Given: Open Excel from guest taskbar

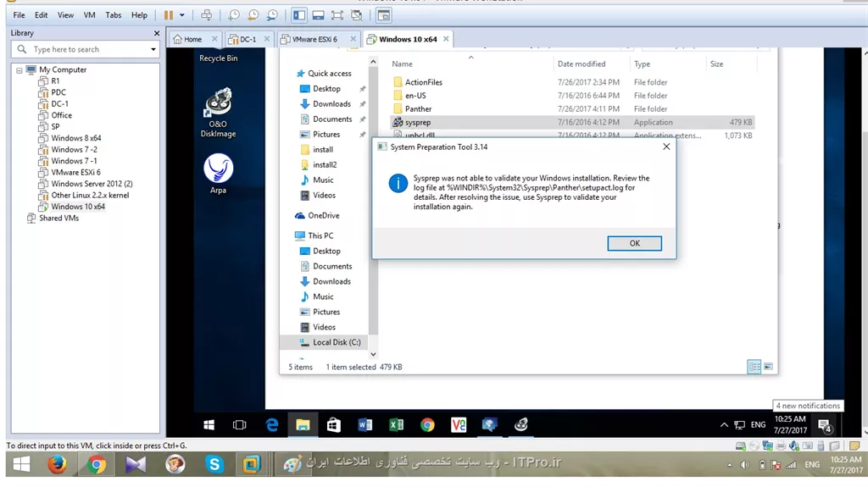Looking at the screenshot, I should tap(397, 425).
